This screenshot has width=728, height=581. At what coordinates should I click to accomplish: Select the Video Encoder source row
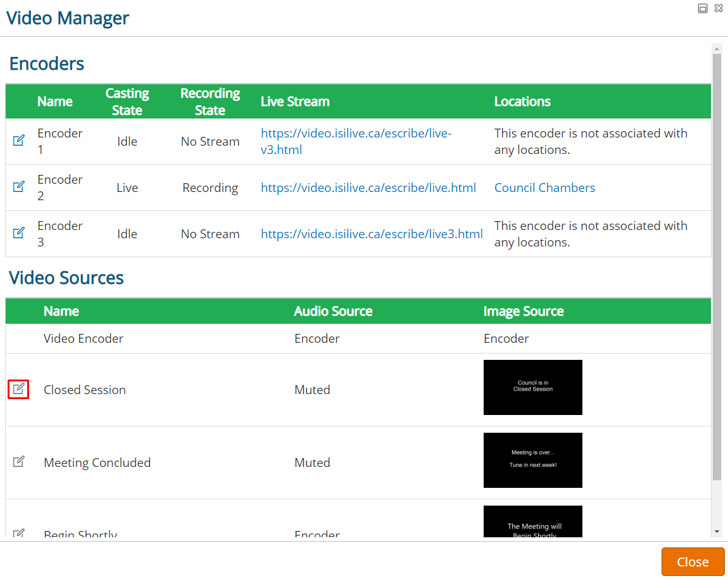click(358, 338)
